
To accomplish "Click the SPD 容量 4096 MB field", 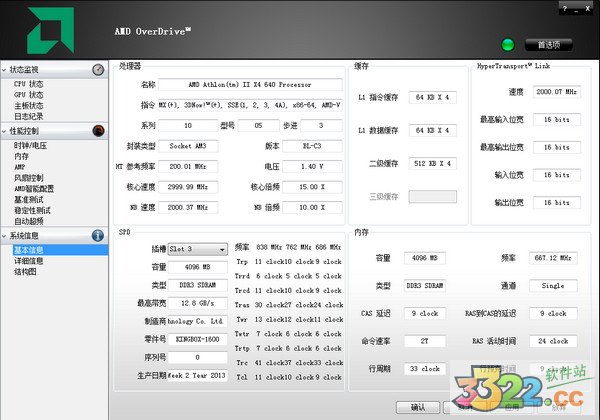I will coord(197,267).
